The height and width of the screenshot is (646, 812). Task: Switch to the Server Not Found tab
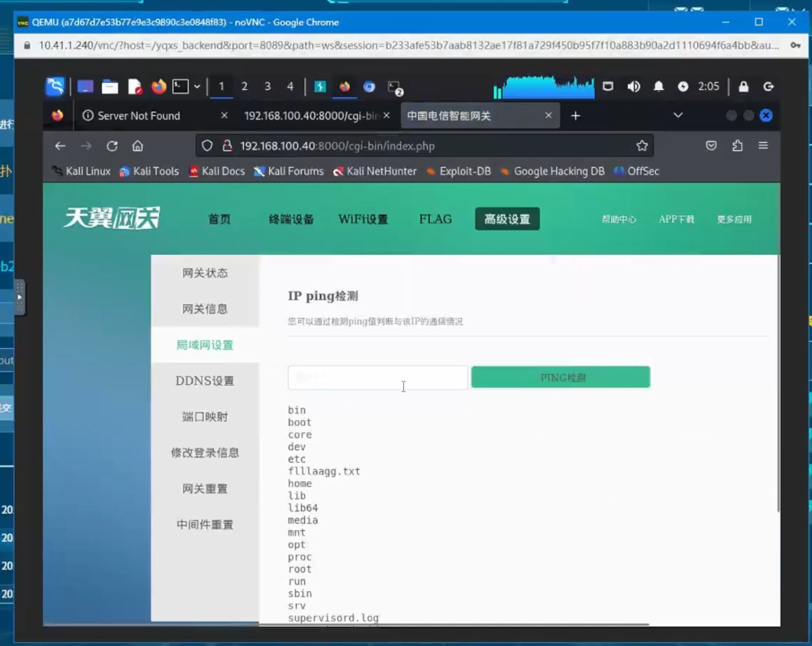click(139, 116)
